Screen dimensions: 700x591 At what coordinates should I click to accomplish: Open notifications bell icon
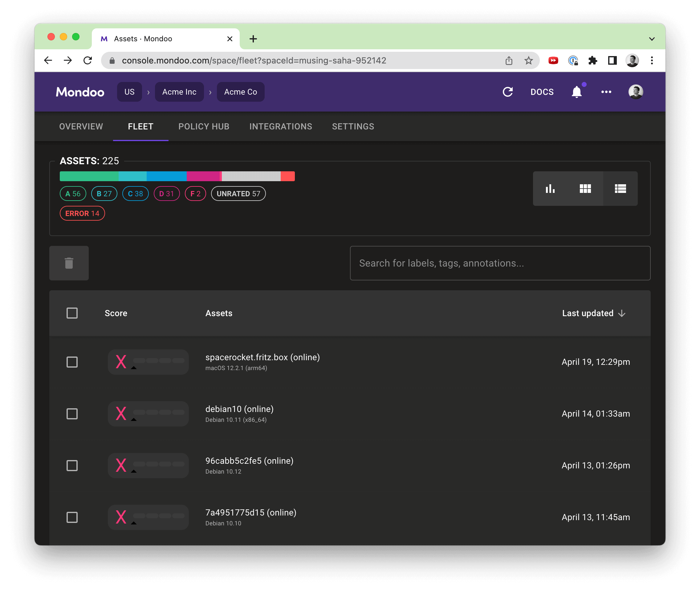pyautogui.click(x=577, y=92)
